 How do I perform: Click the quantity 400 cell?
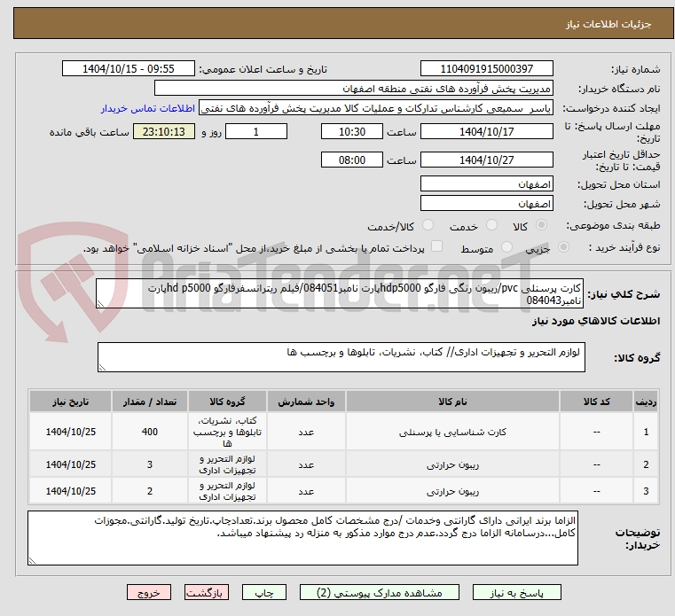click(149, 432)
